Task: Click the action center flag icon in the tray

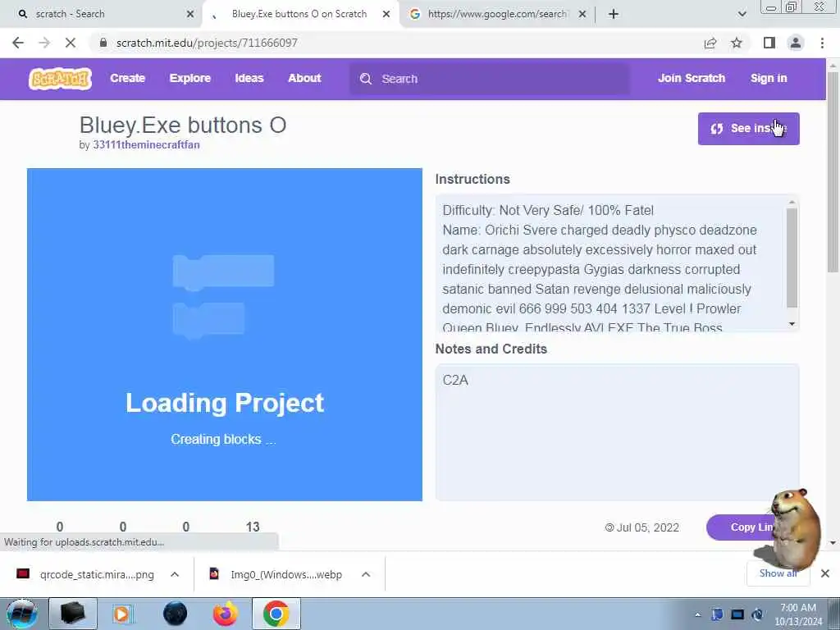Action: pyautogui.click(x=717, y=614)
